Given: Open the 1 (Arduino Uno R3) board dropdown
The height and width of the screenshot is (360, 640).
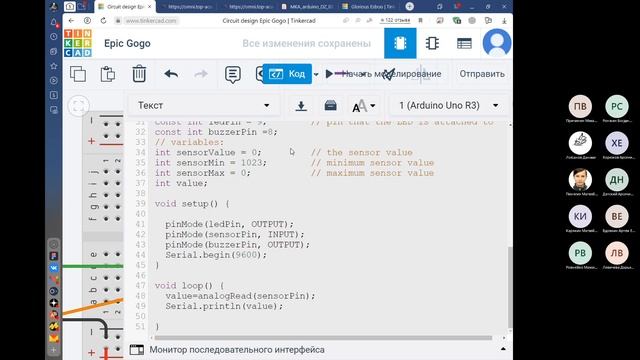Looking at the screenshot, I should pos(449,105).
